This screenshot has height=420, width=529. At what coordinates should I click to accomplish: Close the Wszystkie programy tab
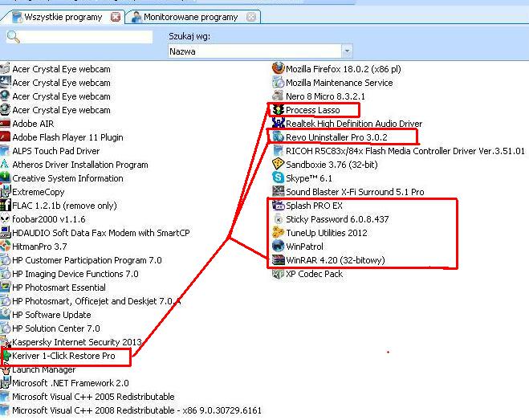pos(116,17)
